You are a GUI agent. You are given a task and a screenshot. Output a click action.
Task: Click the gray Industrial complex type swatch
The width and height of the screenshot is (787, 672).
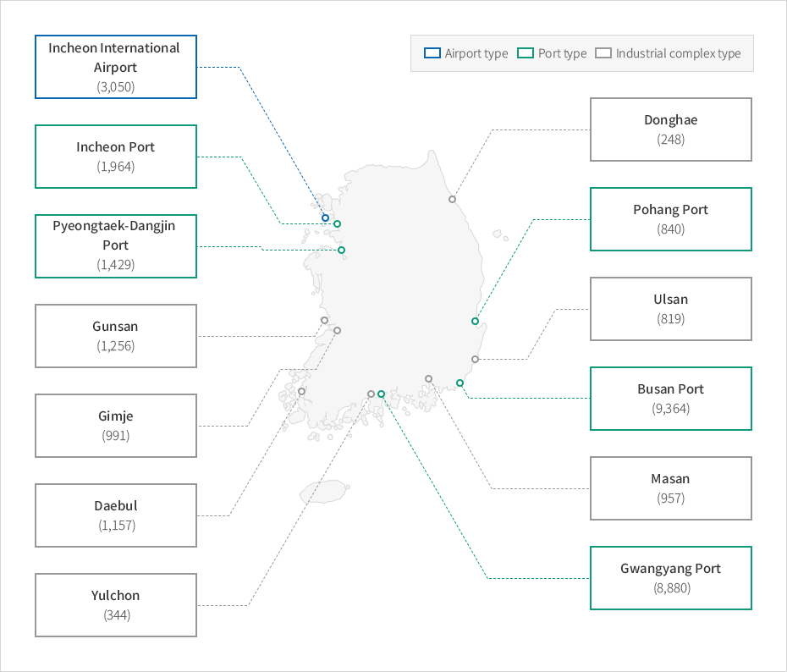tap(603, 53)
